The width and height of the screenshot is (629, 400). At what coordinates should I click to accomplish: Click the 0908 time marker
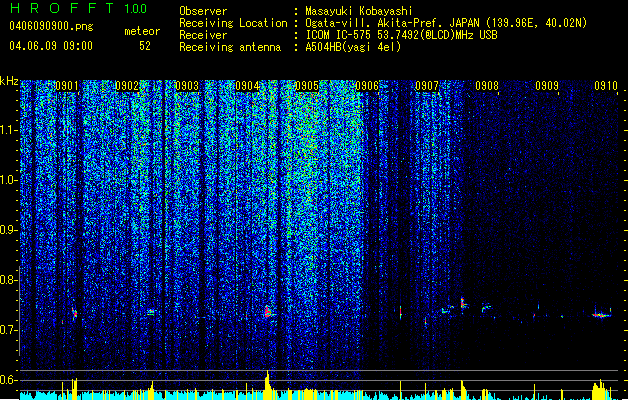click(x=487, y=86)
